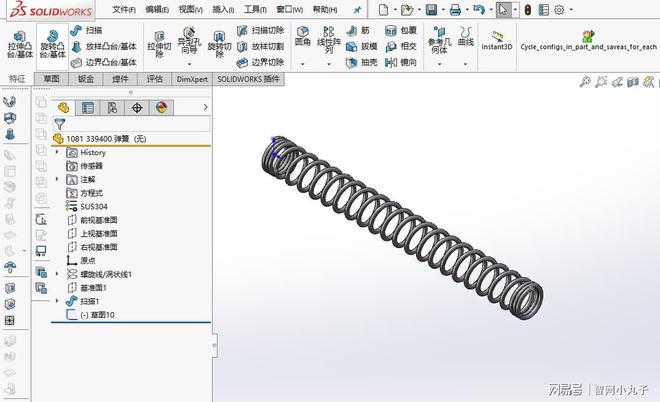Click the Linear Pattern (线性阵列) tool

click(329, 40)
